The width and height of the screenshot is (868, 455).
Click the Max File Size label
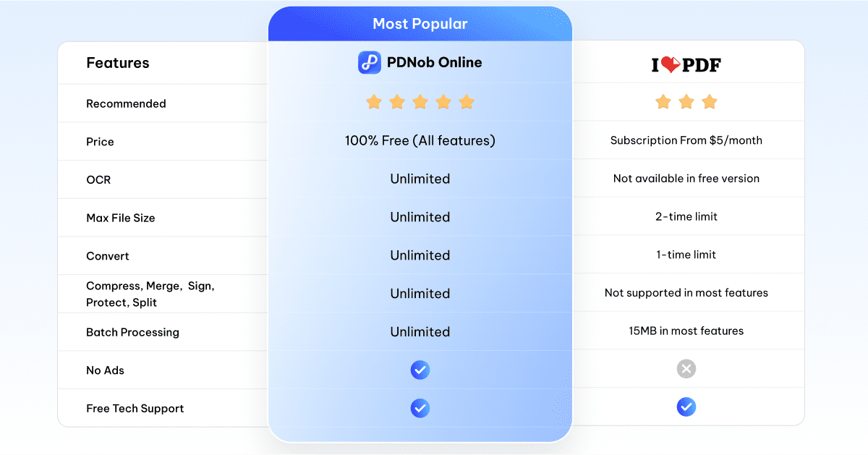click(x=121, y=218)
